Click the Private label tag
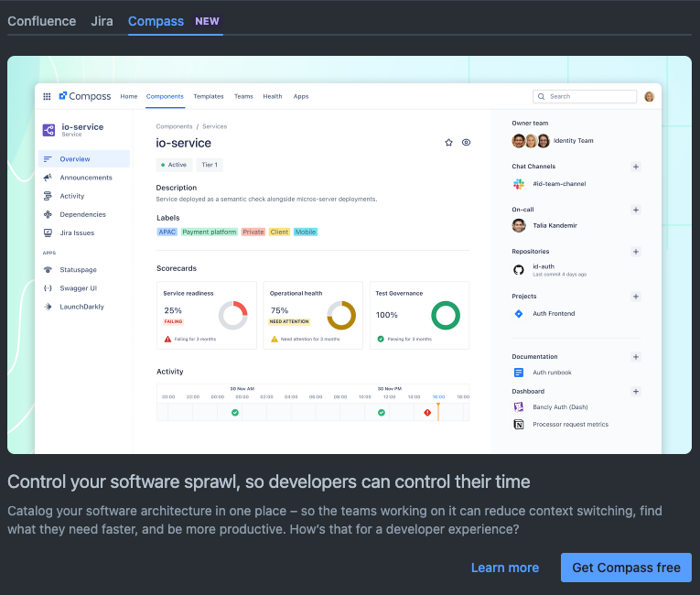The height and width of the screenshot is (595, 700). click(253, 232)
